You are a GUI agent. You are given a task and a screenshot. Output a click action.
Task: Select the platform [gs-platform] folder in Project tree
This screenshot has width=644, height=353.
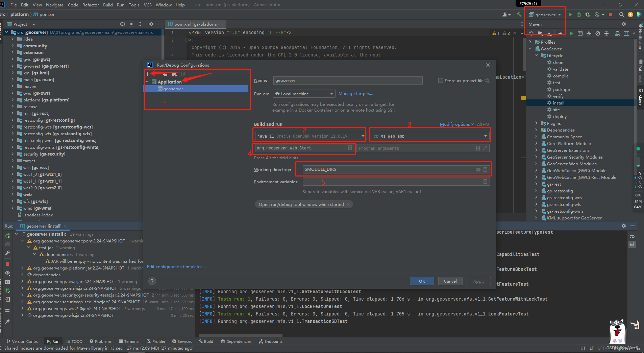(x=46, y=100)
